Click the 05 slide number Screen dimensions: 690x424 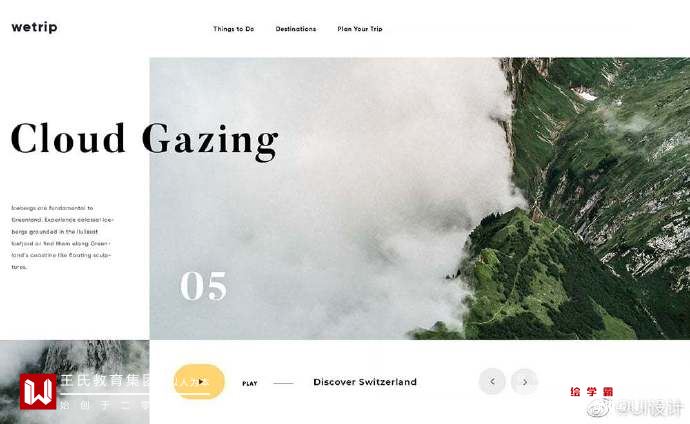pyautogui.click(x=203, y=285)
